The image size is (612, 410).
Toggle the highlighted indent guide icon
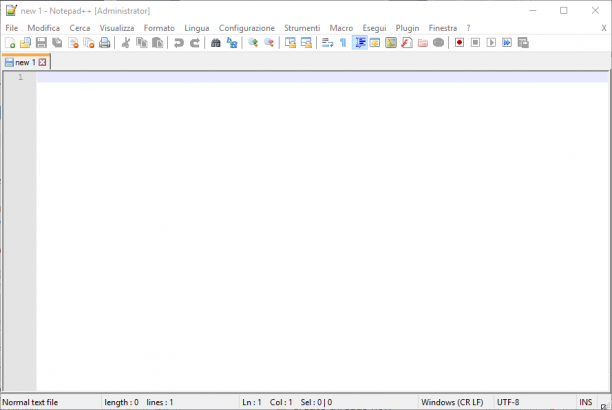(359, 43)
